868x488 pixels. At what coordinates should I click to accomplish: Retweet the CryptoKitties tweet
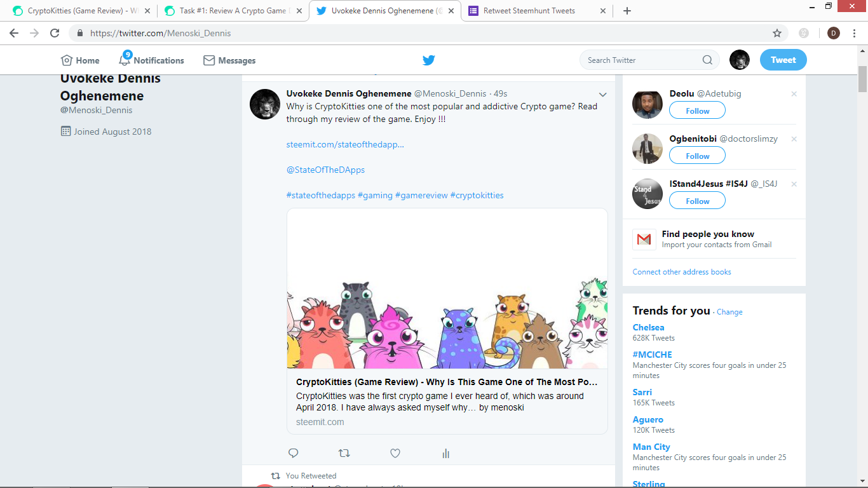pos(344,453)
